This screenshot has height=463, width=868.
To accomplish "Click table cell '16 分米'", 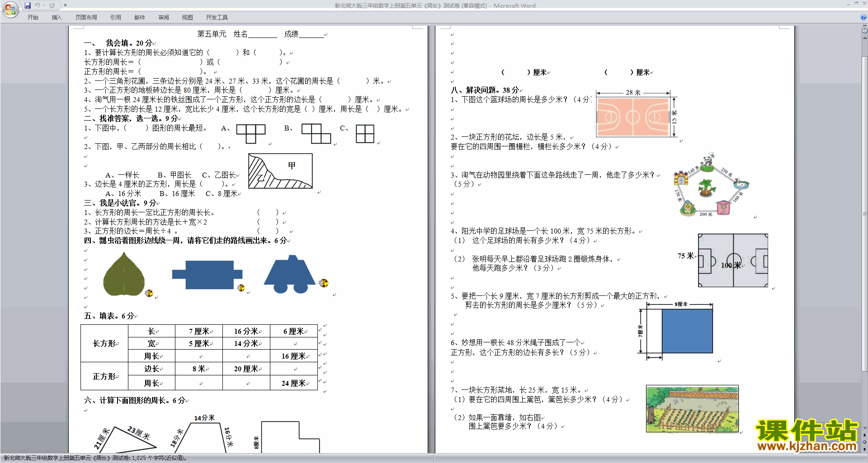I will click(x=246, y=331).
